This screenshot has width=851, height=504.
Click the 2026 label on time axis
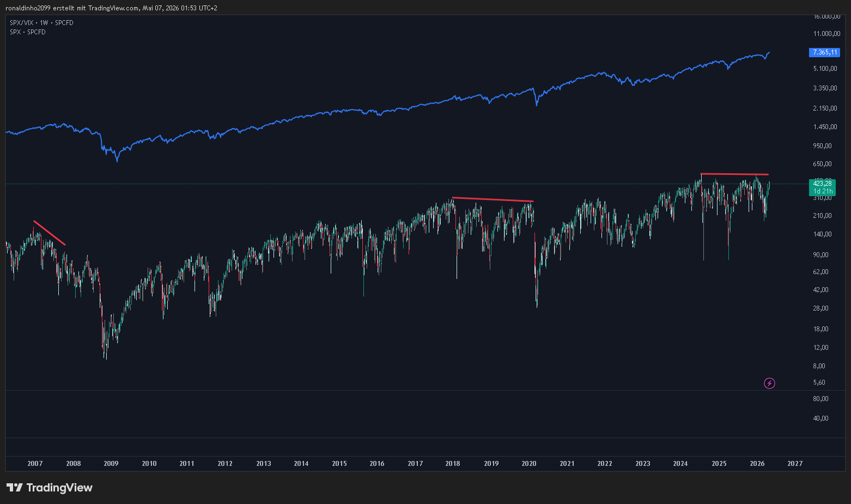point(757,464)
